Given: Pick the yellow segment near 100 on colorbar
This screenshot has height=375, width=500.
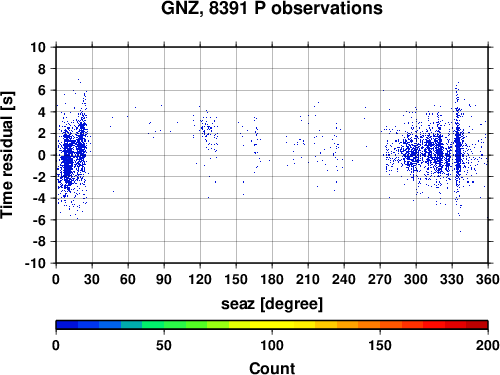Looking at the screenshot, I should (x=272, y=325).
